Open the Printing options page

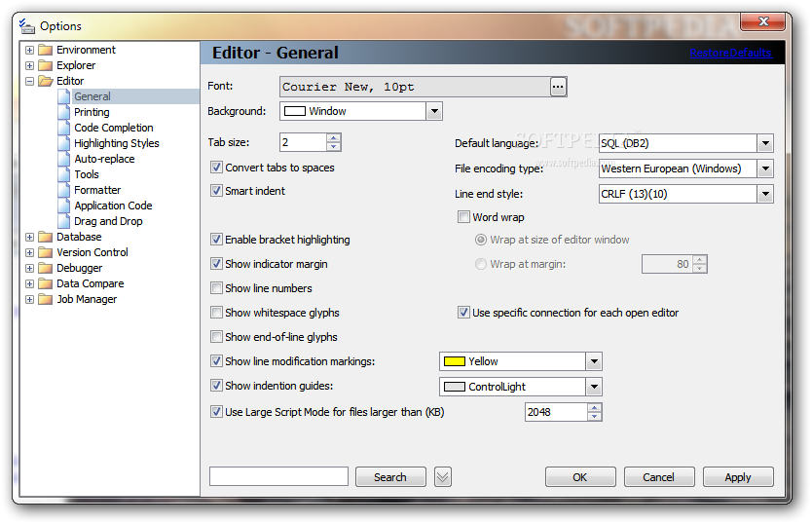tap(92, 112)
